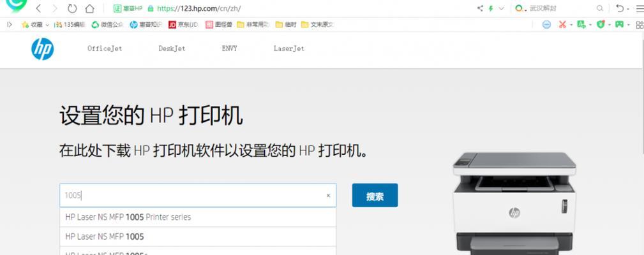The image size is (644, 255).
Task: Open the 135编辑 bookmark
Action: [x=70, y=25]
